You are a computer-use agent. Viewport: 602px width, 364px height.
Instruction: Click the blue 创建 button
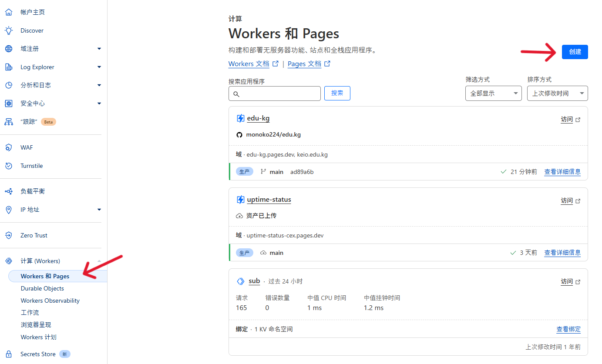tap(575, 52)
